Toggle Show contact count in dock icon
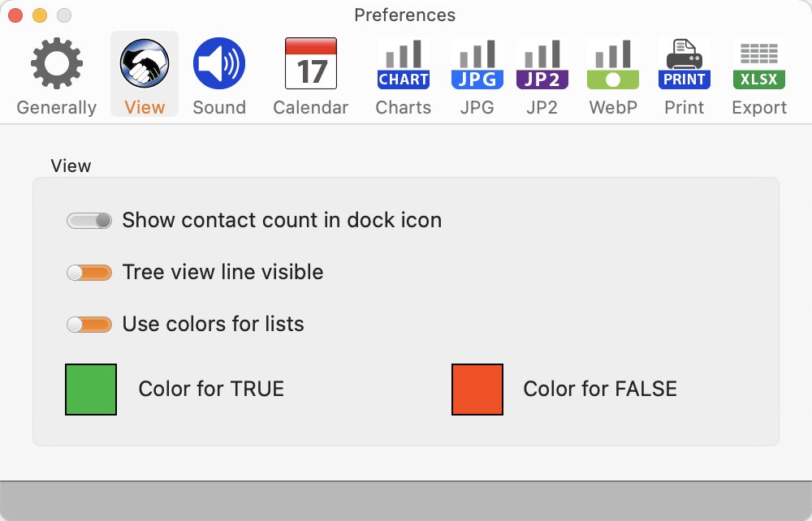812x521 pixels. [89, 221]
